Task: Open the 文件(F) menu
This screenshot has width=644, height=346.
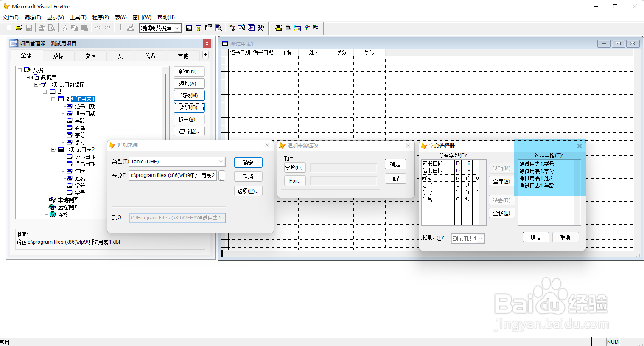Action: click(x=11, y=17)
